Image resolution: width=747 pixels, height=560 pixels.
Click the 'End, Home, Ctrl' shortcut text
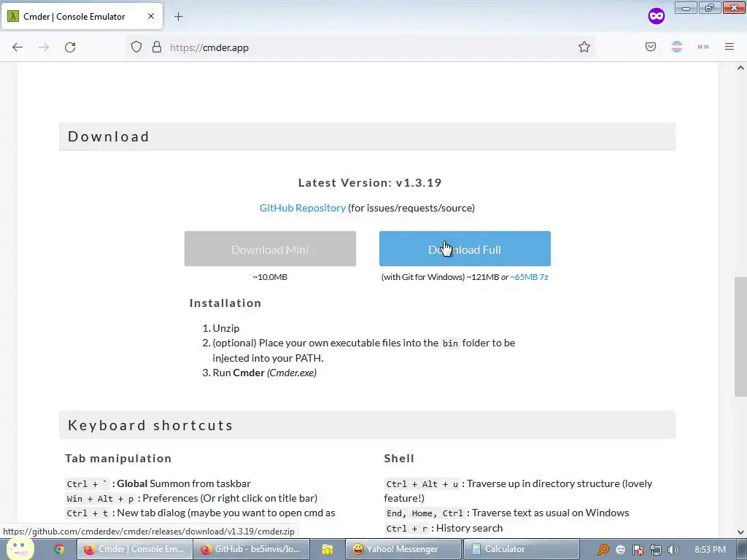point(425,513)
